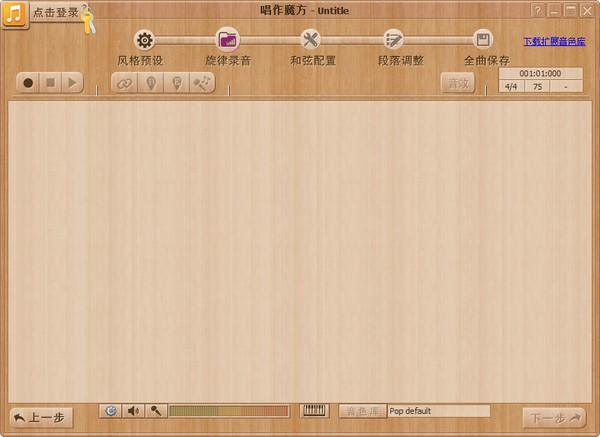Click the Pop default timbre field
This screenshot has width=600, height=437.
pyautogui.click(x=438, y=411)
